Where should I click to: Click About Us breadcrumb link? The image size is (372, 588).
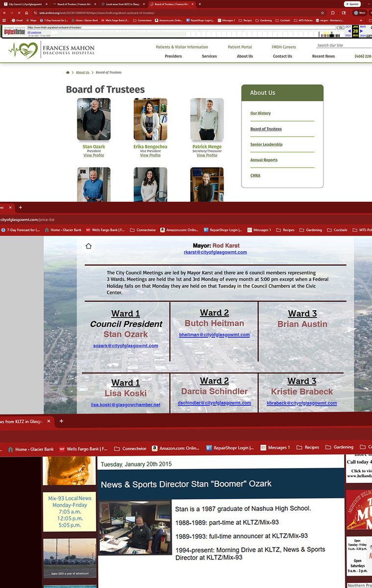pos(82,73)
